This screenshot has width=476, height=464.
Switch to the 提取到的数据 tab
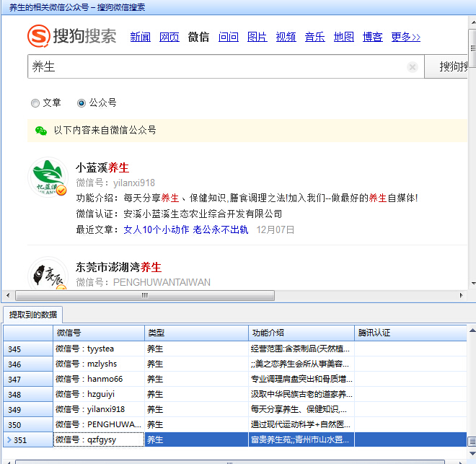point(32,315)
